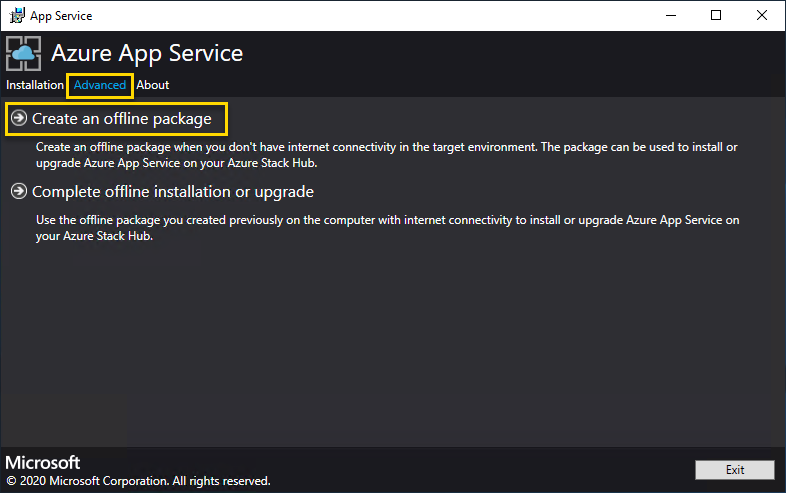The width and height of the screenshot is (786, 493).
Task: Open the About tab
Action: (153, 85)
